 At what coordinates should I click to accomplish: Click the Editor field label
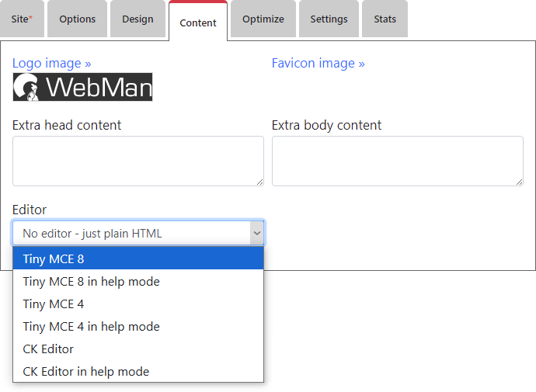click(x=30, y=210)
